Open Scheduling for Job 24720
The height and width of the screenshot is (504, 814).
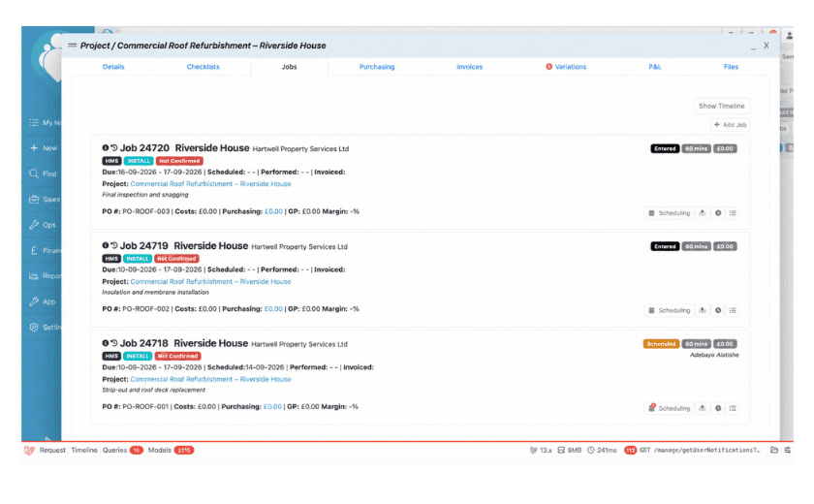(x=670, y=213)
